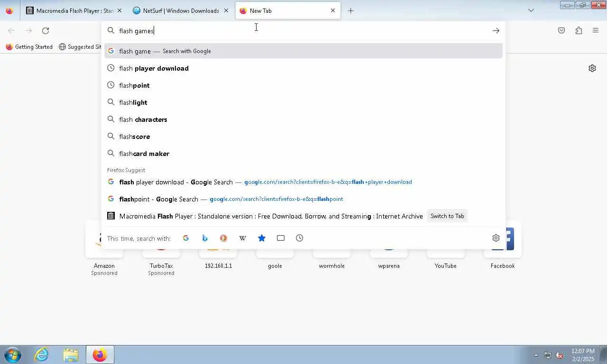Choose 'flash player download' history suggestion
607x364 pixels.
pyautogui.click(x=303, y=68)
